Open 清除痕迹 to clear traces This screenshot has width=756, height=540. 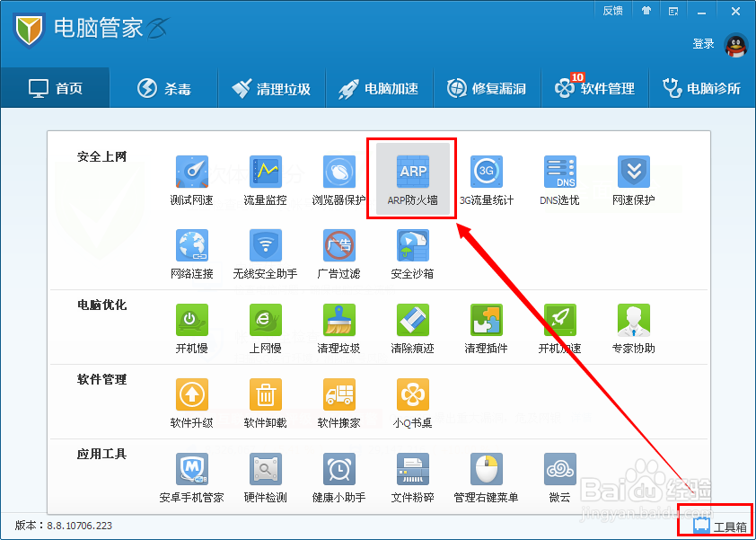411,324
